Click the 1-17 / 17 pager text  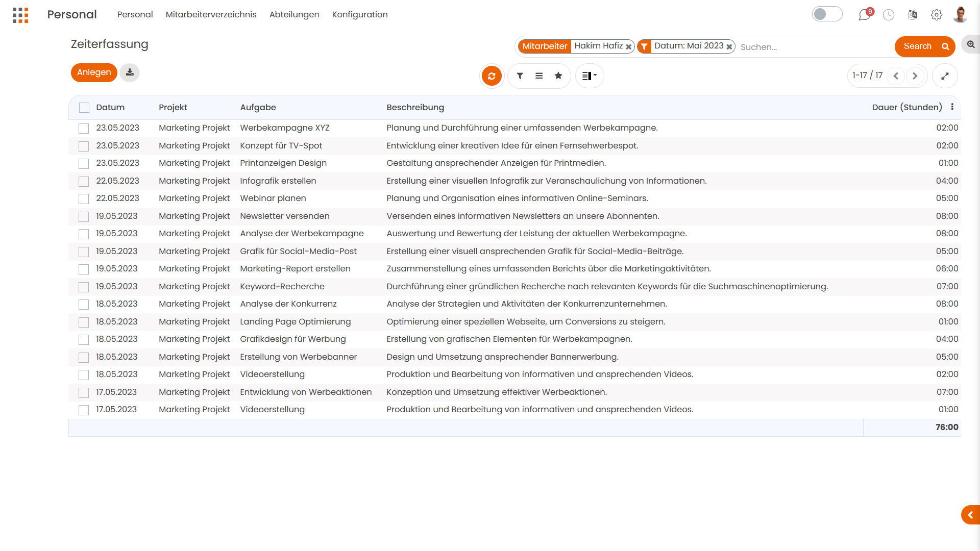[867, 76]
